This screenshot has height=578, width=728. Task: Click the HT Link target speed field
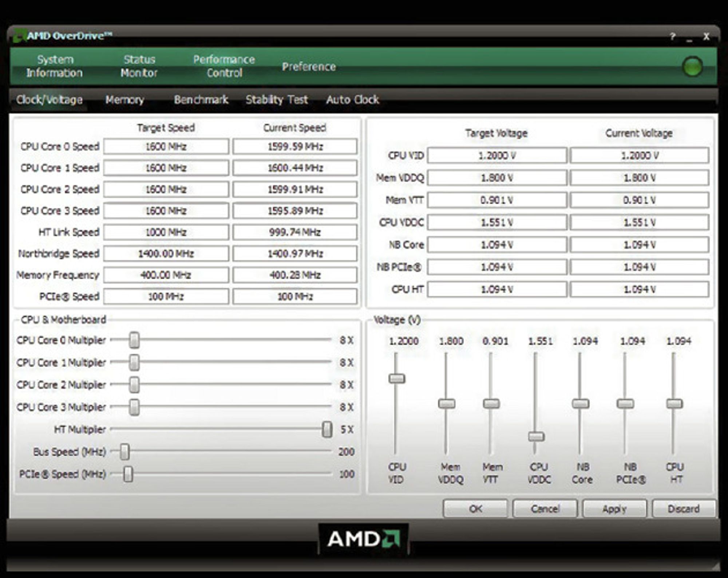click(x=166, y=232)
